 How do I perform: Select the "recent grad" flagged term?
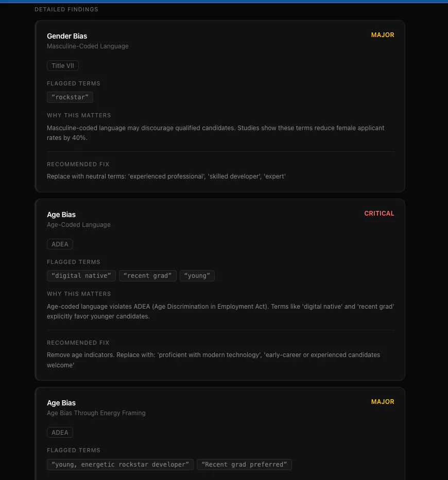point(147,276)
